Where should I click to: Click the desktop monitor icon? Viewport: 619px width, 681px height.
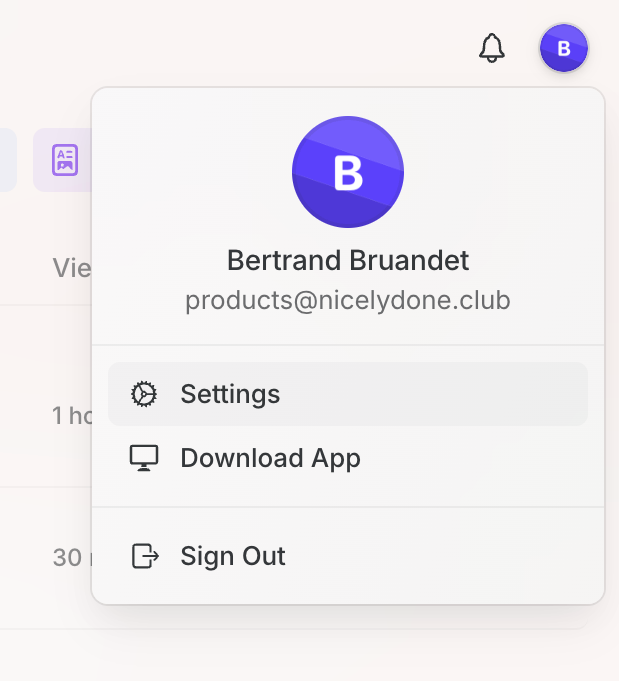click(x=144, y=458)
